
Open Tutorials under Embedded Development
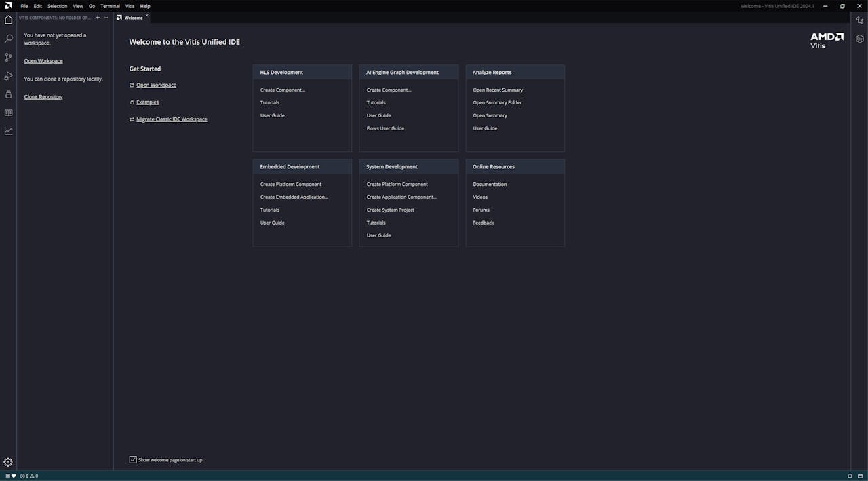click(x=270, y=210)
